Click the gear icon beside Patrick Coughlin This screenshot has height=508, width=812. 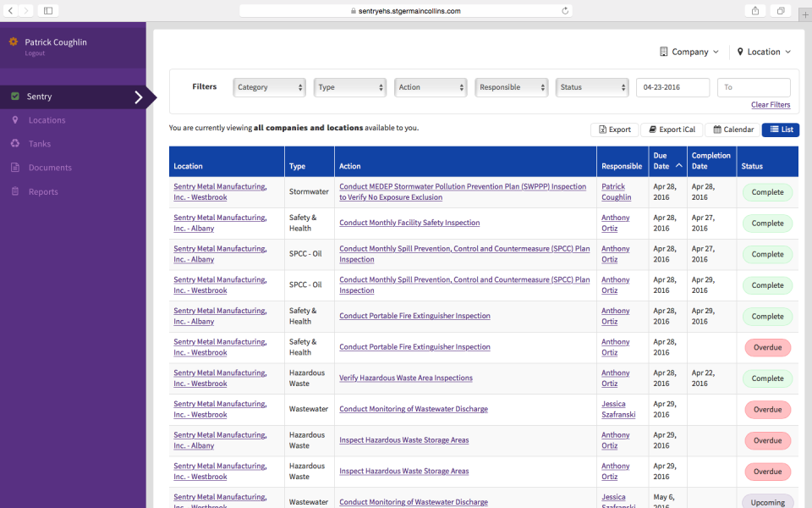pyautogui.click(x=14, y=41)
